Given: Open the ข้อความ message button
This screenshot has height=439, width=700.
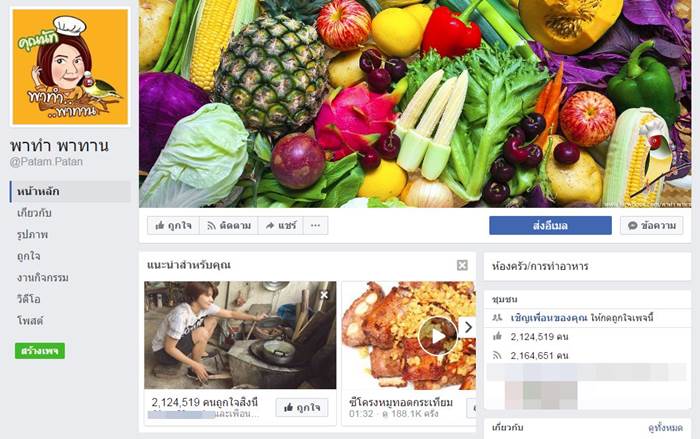Looking at the screenshot, I should pos(651,226).
